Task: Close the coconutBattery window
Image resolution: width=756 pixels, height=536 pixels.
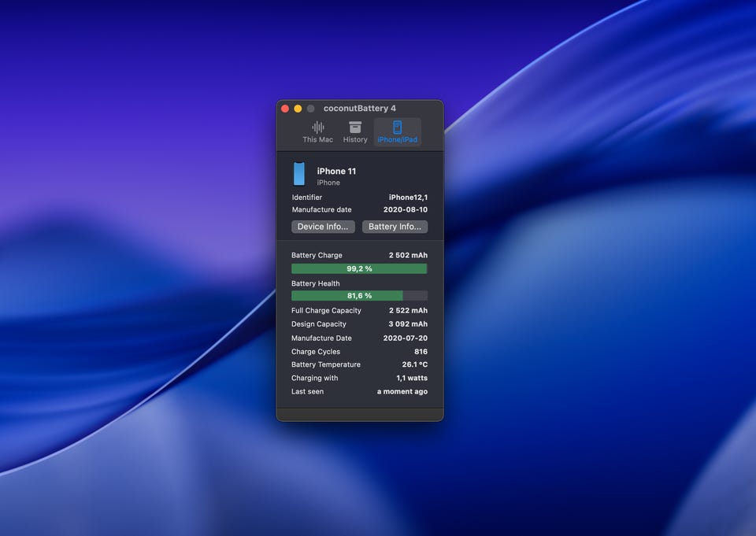Action: [x=285, y=109]
